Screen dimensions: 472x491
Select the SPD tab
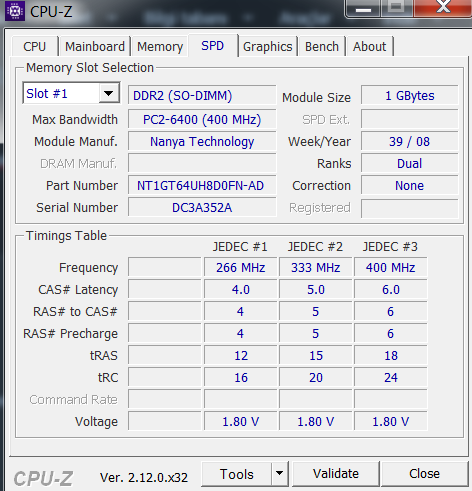[x=213, y=46]
